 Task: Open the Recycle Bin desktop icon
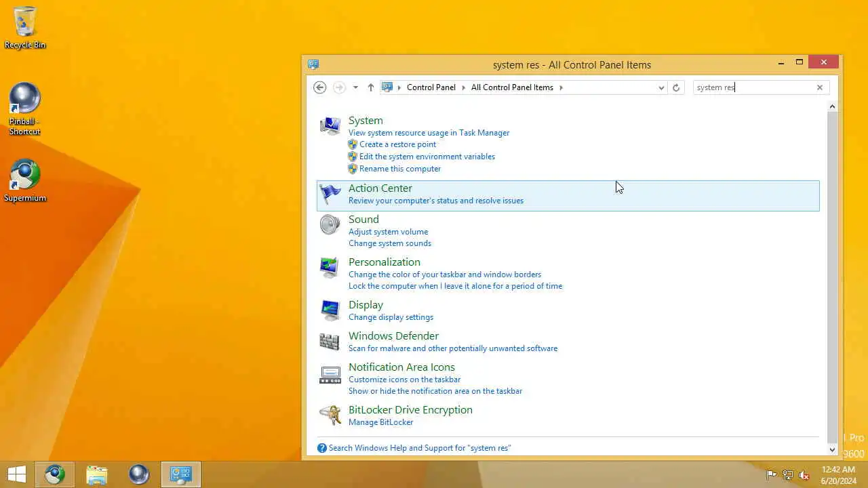(25, 28)
